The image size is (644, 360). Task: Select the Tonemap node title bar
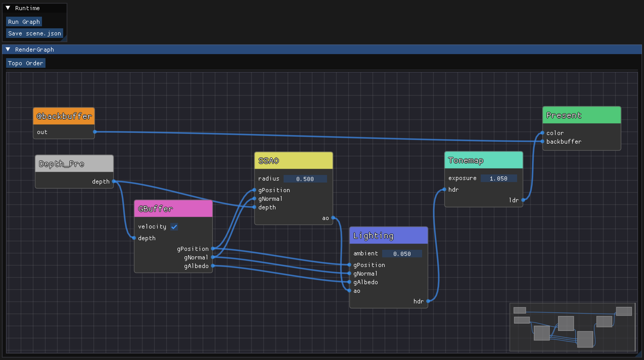click(484, 160)
